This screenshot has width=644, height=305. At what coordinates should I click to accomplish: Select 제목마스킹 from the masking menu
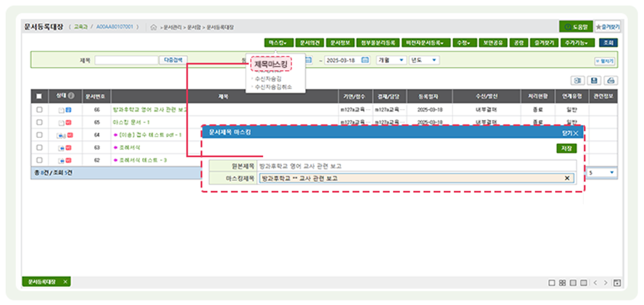click(x=272, y=64)
